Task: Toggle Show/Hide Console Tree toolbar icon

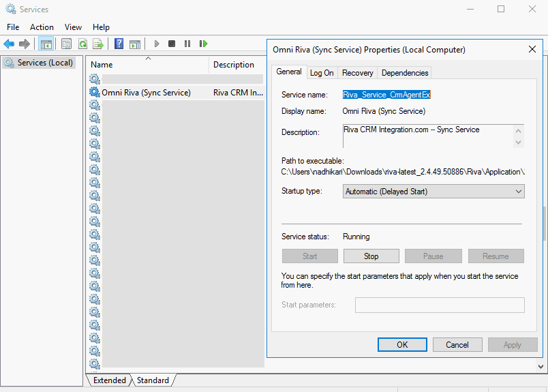Action: [x=46, y=44]
